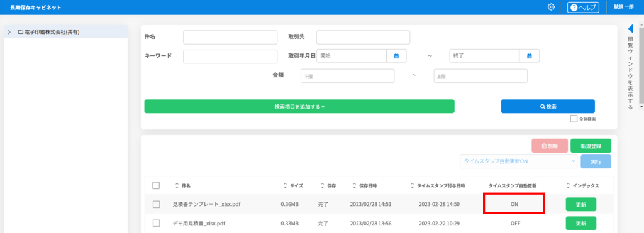Click the user name in header
Viewport: 644px width, 233px height.
[624, 7]
